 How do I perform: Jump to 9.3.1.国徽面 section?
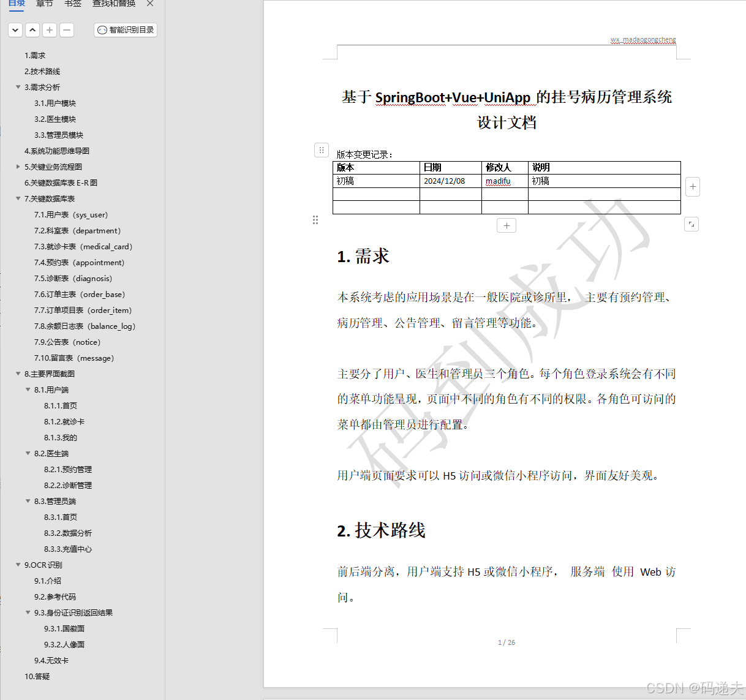pos(64,628)
